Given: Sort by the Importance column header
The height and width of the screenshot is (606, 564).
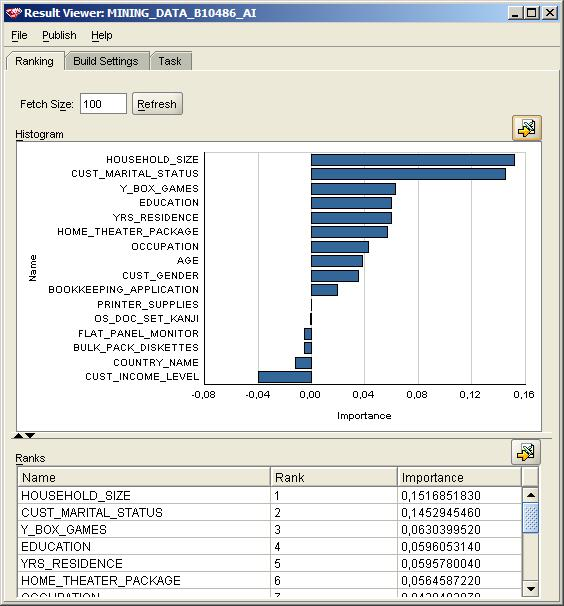Looking at the screenshot, I should click(459, 477).
